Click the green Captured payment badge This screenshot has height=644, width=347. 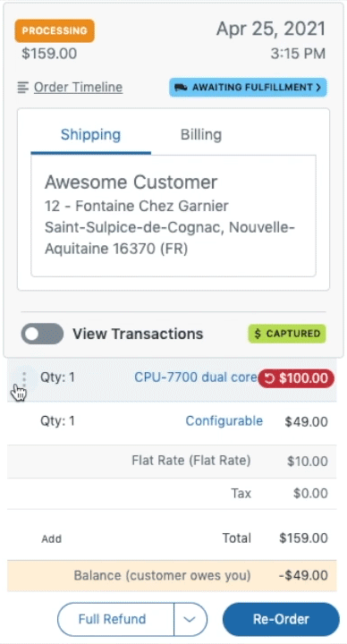coord(287,334)
